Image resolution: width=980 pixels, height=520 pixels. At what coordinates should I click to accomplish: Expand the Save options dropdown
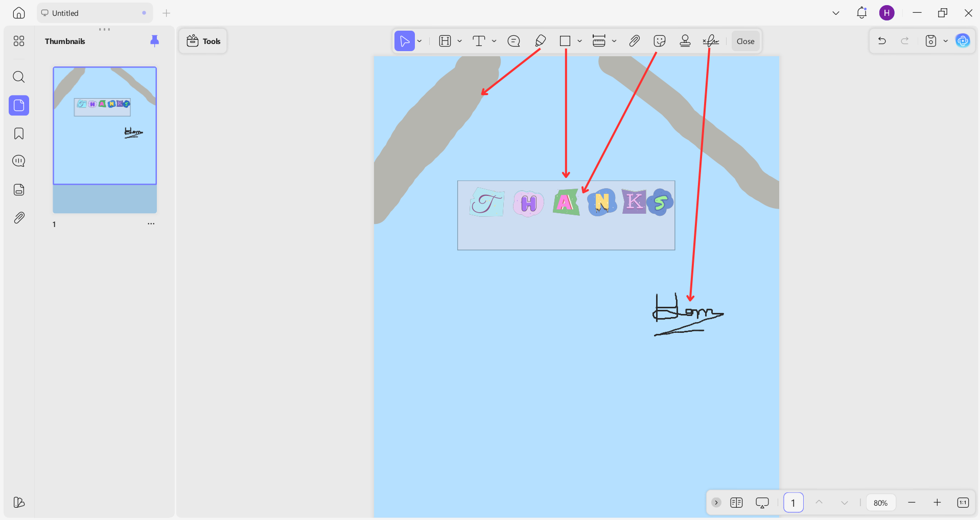coord(945,41)
